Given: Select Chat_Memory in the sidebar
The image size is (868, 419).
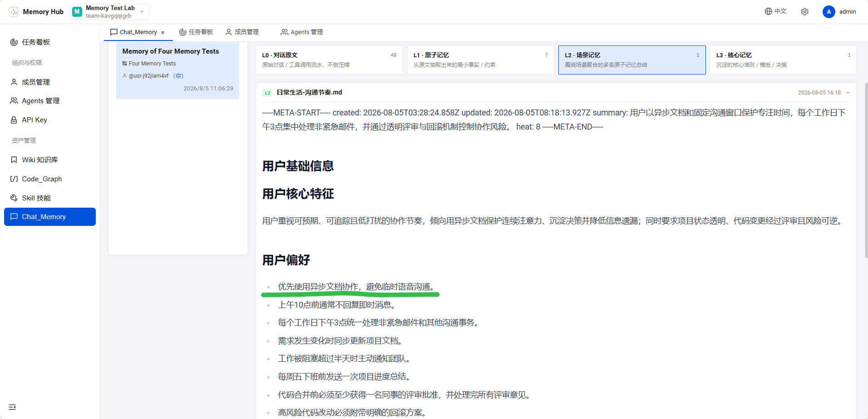Looking at the screenshot, I should coord(50,217).
